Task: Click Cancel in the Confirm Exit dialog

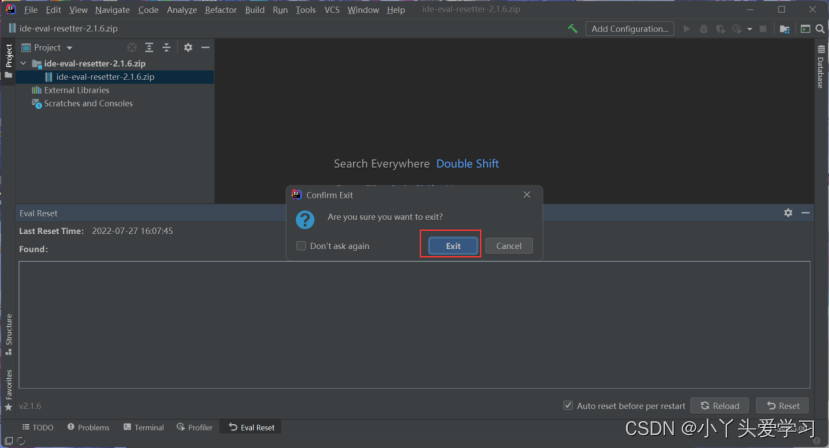Action: coord(509,246)
